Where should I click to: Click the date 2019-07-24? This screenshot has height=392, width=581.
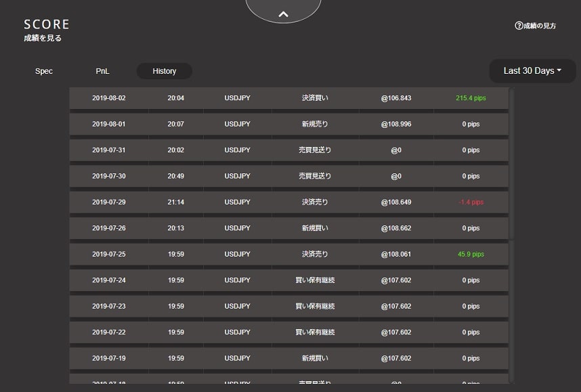[109, 280]
